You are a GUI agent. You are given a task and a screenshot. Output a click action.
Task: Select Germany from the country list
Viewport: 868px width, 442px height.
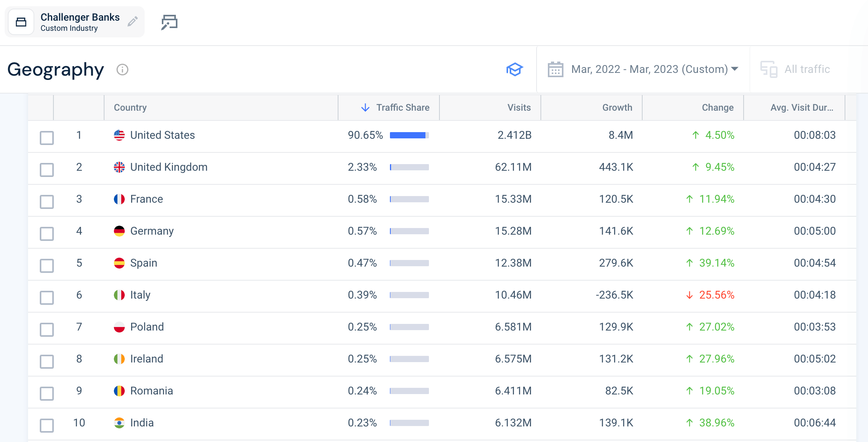coord(152,231)
